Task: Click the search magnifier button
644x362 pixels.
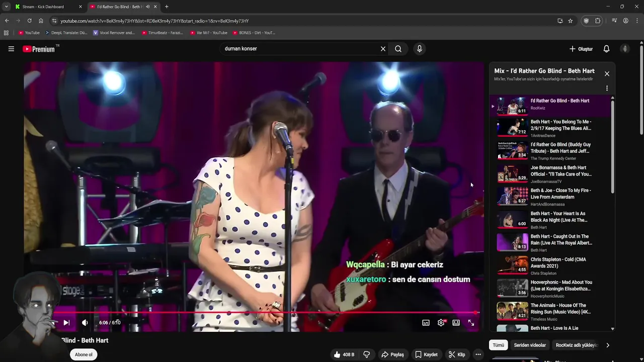Action: (398, 49)
